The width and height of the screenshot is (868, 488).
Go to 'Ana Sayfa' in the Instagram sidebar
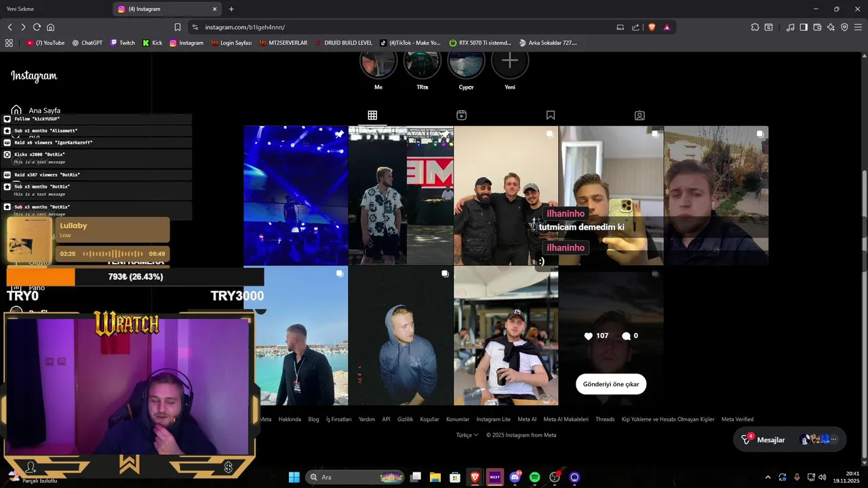tap(36, 110)
